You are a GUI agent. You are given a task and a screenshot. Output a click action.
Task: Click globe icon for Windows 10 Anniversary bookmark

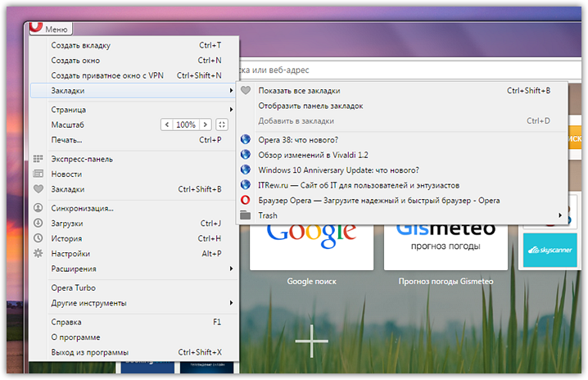tap(245, 170)
